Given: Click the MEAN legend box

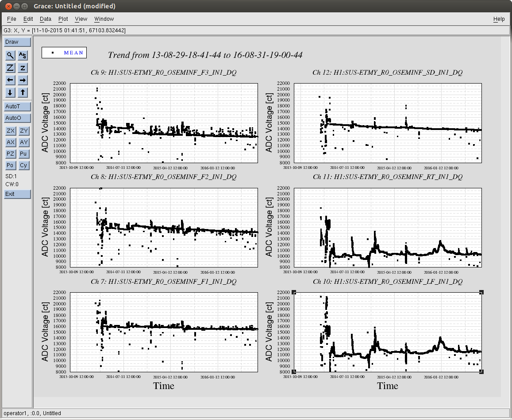Looking at the screenshot, I should pyautogui.click(x=64, y=53).
